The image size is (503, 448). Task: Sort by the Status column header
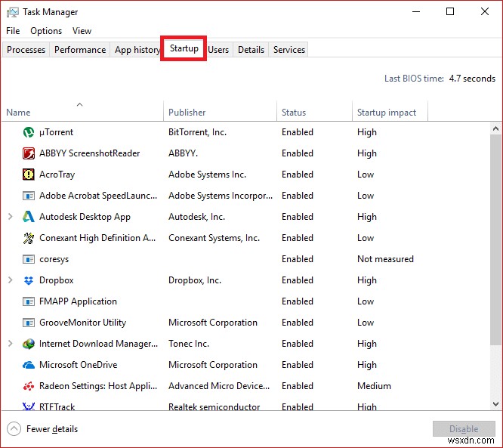coord(314,111)
